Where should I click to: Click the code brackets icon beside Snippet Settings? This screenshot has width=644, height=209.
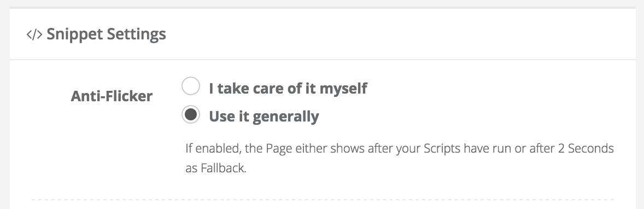pos(34,34)
